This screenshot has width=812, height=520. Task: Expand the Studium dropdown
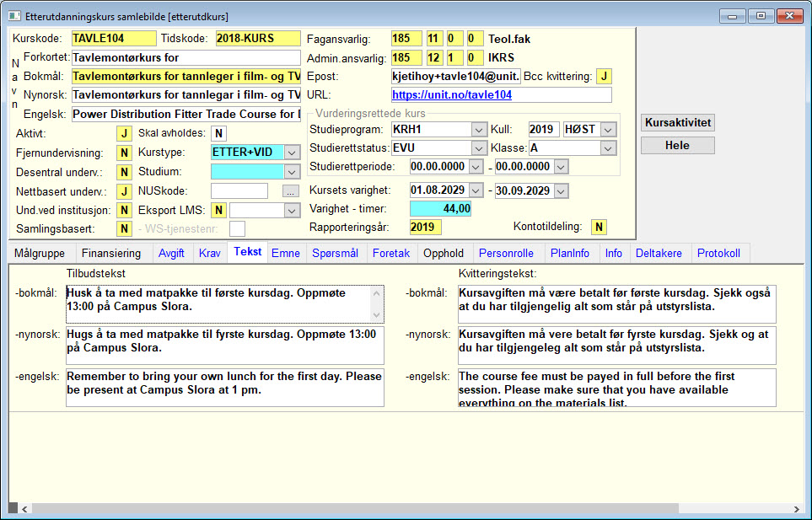tap(292, 172)
